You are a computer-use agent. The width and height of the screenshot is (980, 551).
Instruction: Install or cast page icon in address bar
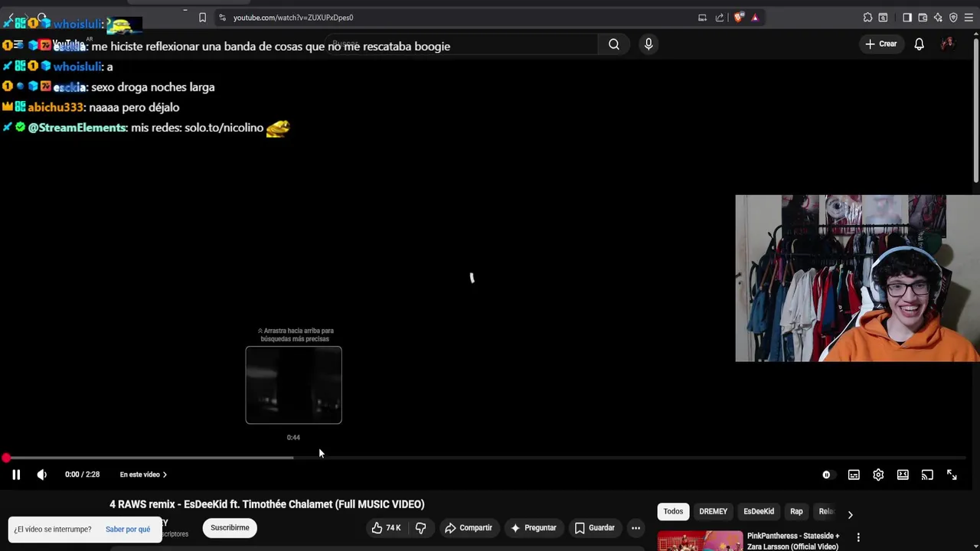click(x=702, y=18)
